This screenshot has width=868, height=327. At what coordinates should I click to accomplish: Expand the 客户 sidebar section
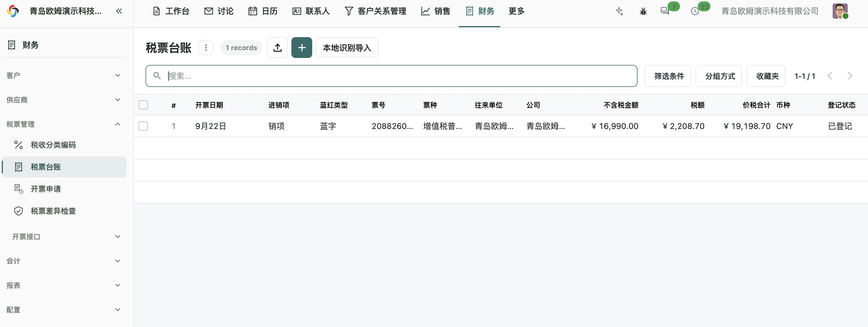[x=64, y=75]
